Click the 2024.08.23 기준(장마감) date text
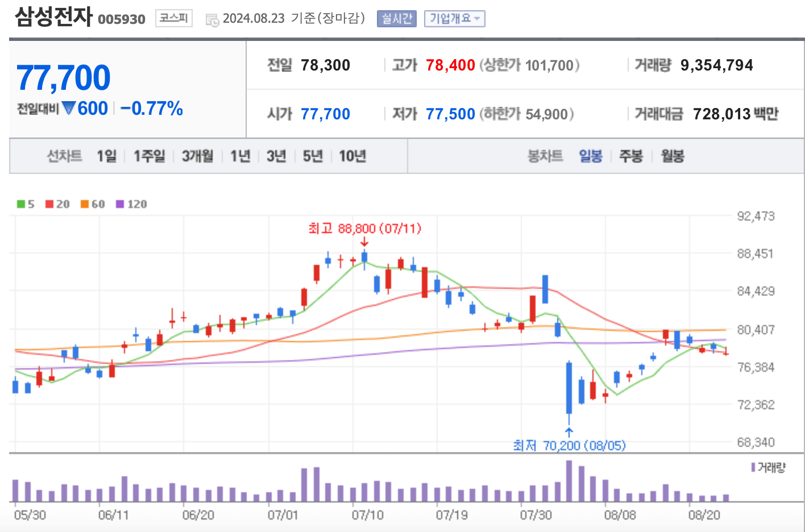Screen dimensions: 805x532 294,18
